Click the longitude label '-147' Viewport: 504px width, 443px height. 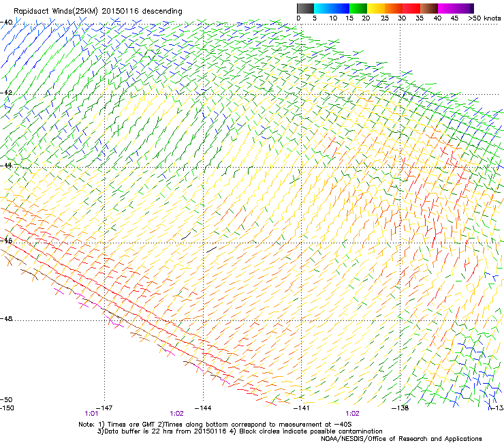pyautogui.click(x=104, y=408)
